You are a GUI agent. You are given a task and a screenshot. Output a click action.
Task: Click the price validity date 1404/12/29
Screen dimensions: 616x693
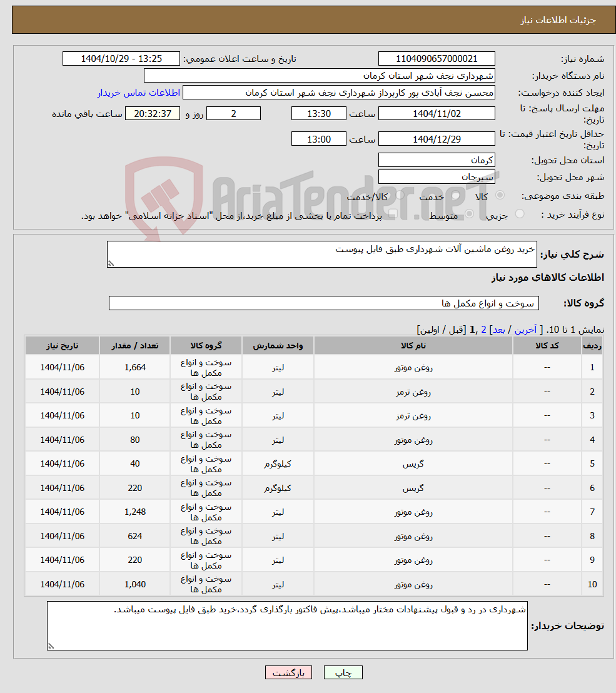437,139
